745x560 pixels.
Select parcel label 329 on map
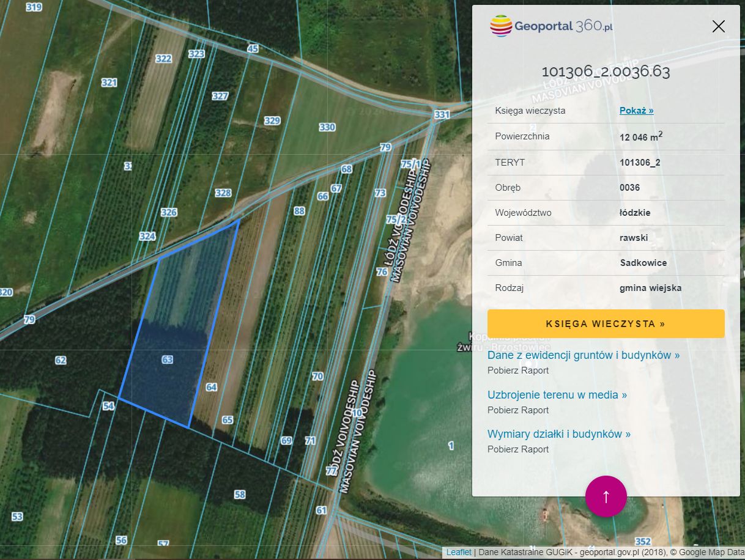(272, 120)
